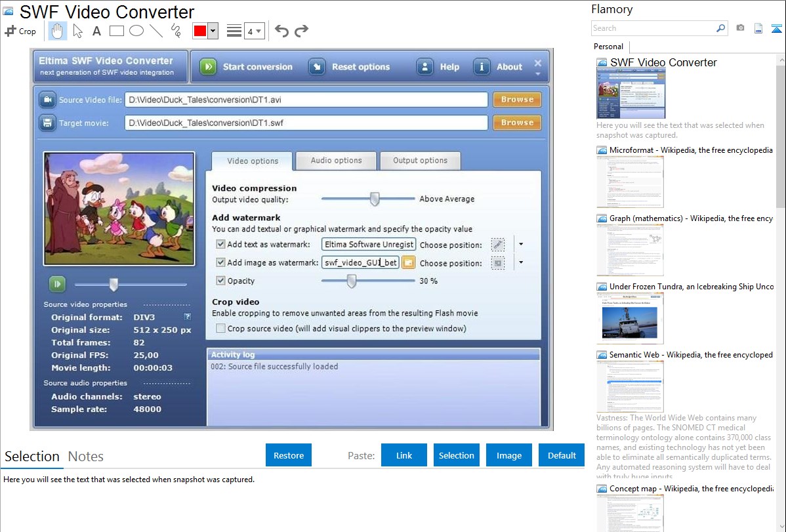Click the About info icon
This screenshot has height=532, width=786.
482,66
